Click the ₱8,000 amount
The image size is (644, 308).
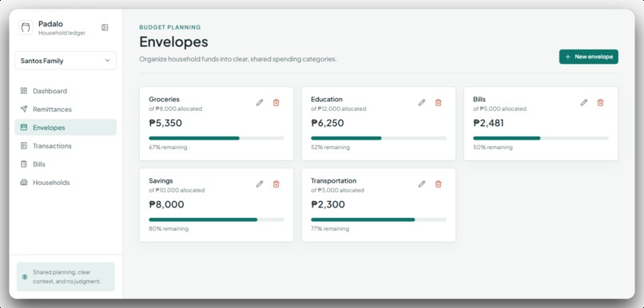pyautogui.click(x=166, y=204)
